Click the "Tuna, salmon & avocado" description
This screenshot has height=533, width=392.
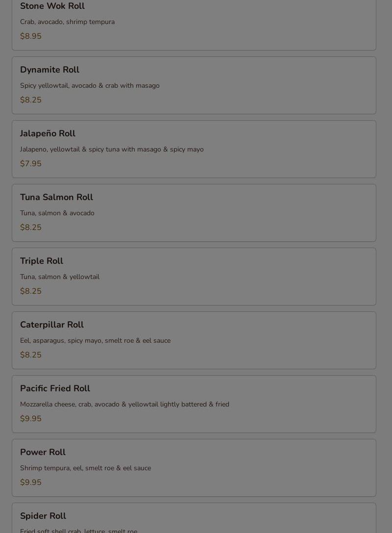(x=57, y=213)
